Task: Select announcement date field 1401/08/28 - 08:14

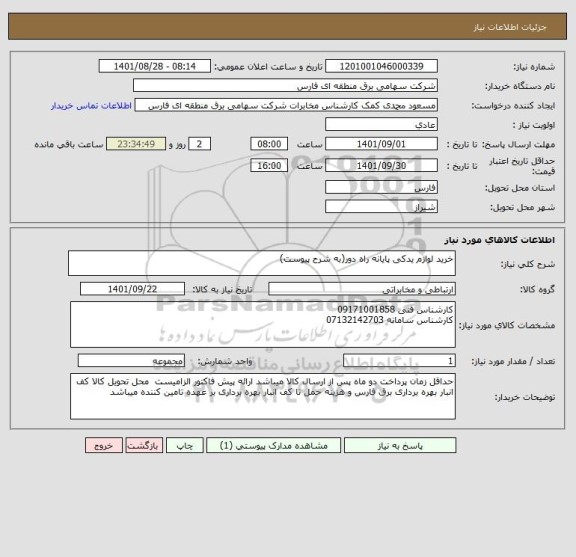Action: point(155,66)
